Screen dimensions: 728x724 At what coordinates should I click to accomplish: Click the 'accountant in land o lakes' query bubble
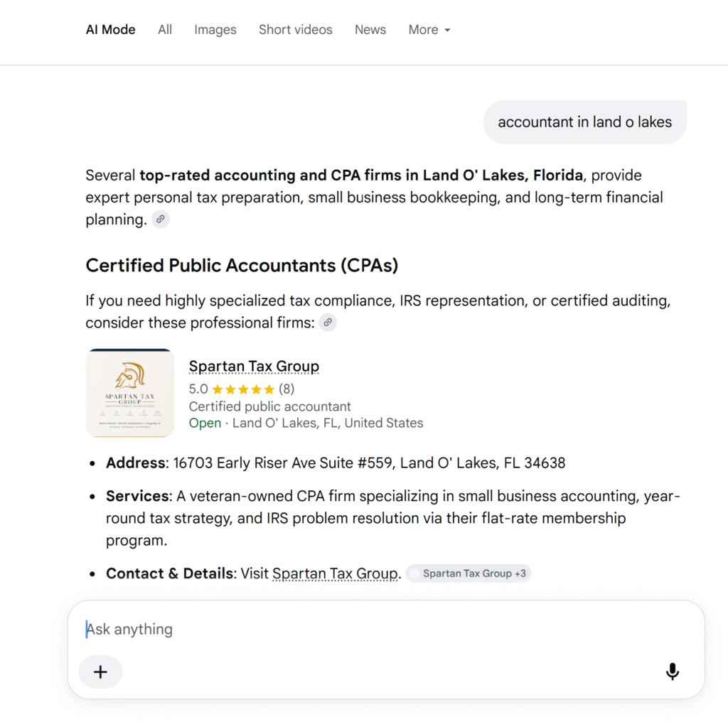pyautogui.click(x=584, y=122)
